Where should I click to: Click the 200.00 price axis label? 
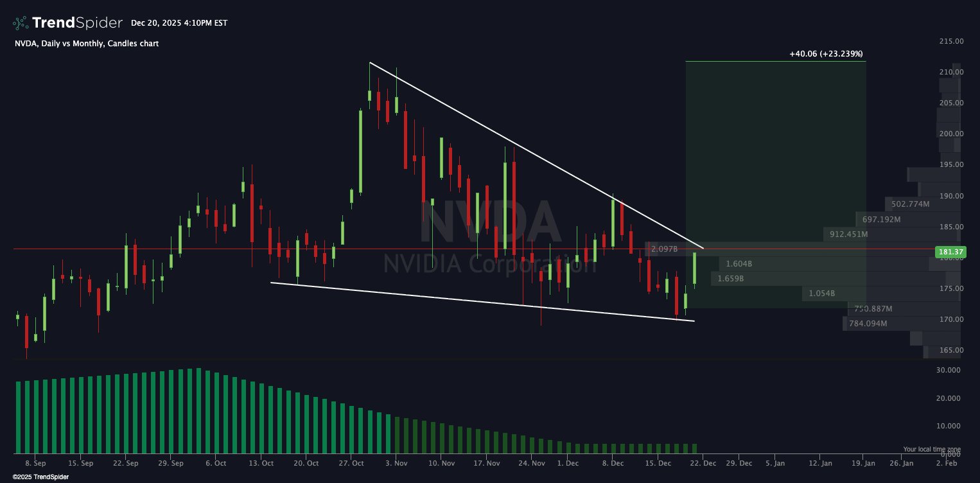[x=951, y=134]
